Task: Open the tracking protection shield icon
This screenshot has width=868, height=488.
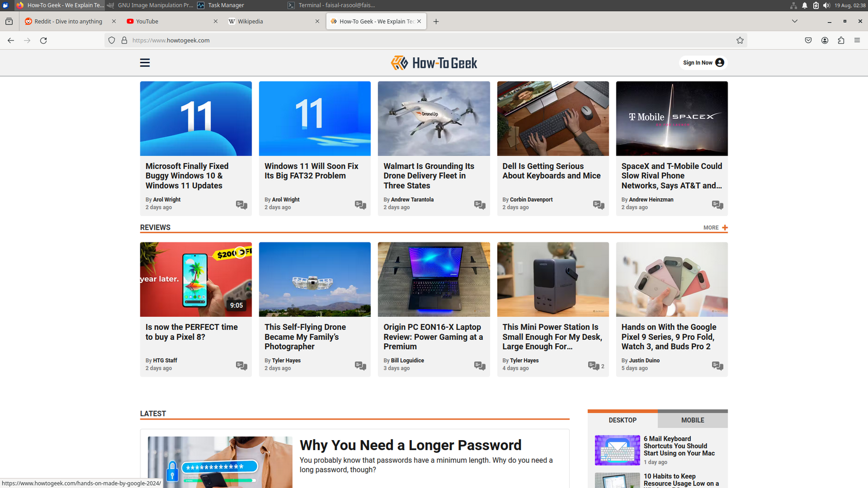Action: (x=111, y=40)
